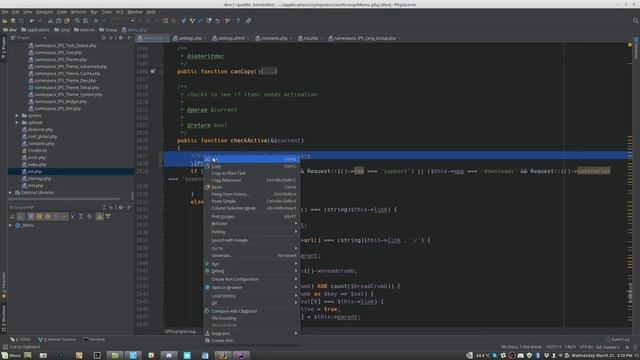Click the Git branch indicator in status bar
The width and height of the screenshot is (640, 360).
click(x=607, y=347)
